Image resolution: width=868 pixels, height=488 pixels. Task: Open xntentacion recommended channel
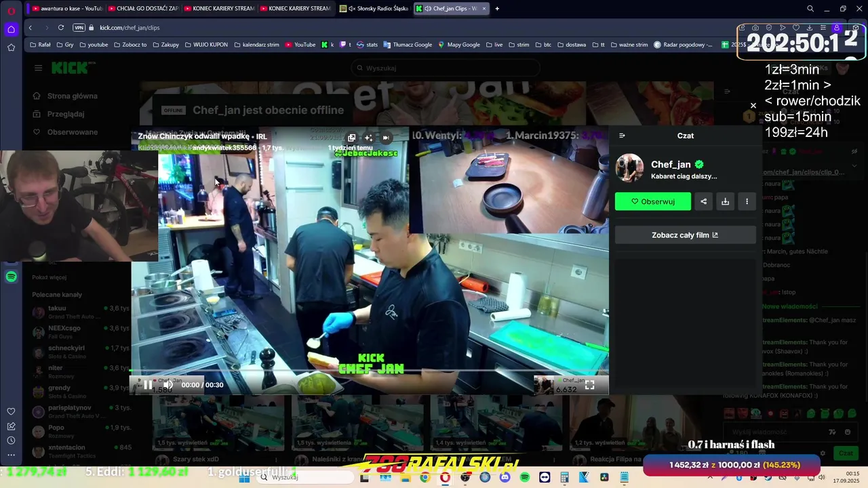click(80, 451)
